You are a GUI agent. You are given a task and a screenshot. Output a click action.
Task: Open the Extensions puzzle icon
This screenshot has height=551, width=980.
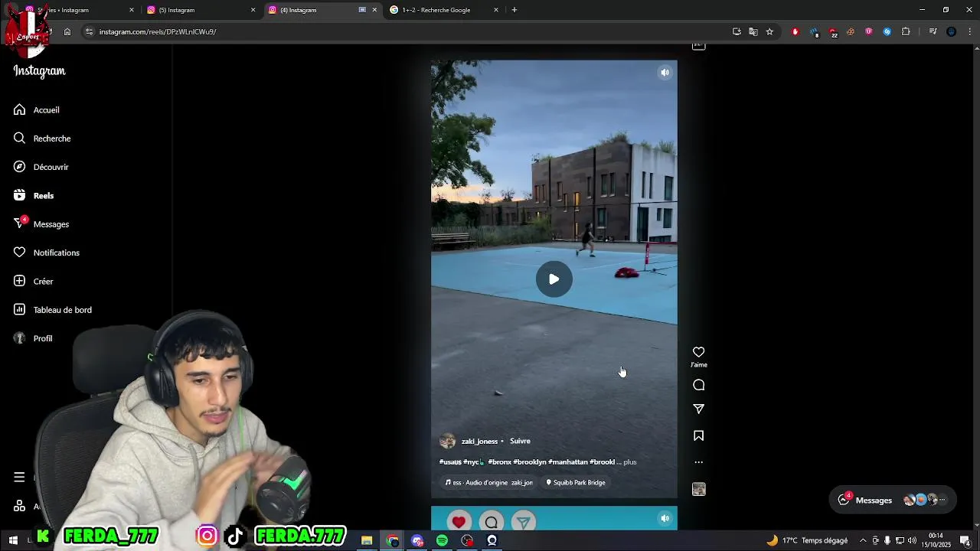[x=906, y=31]
